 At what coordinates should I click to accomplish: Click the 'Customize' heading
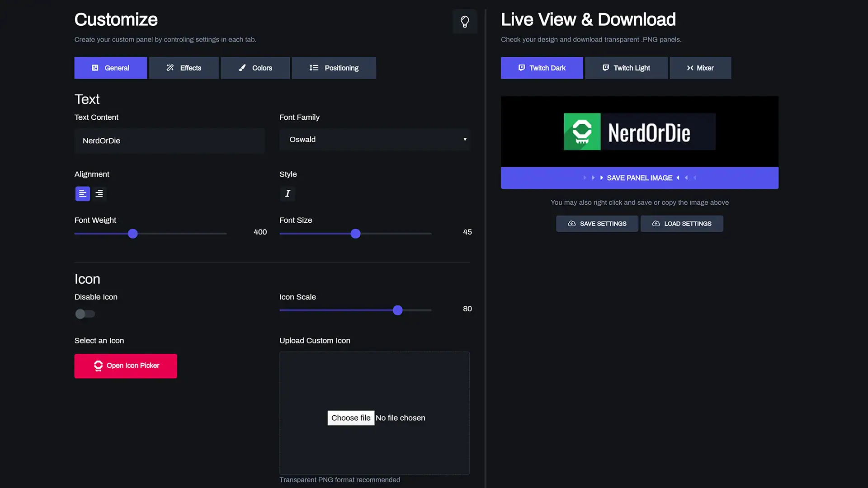pos(116,19)
